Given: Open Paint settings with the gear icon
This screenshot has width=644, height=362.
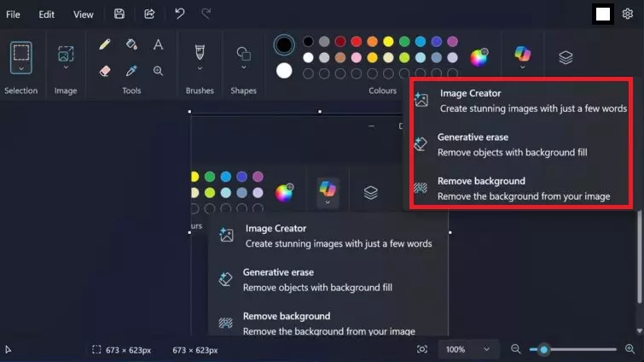Looking at the screenshot, I should point(627,14).
